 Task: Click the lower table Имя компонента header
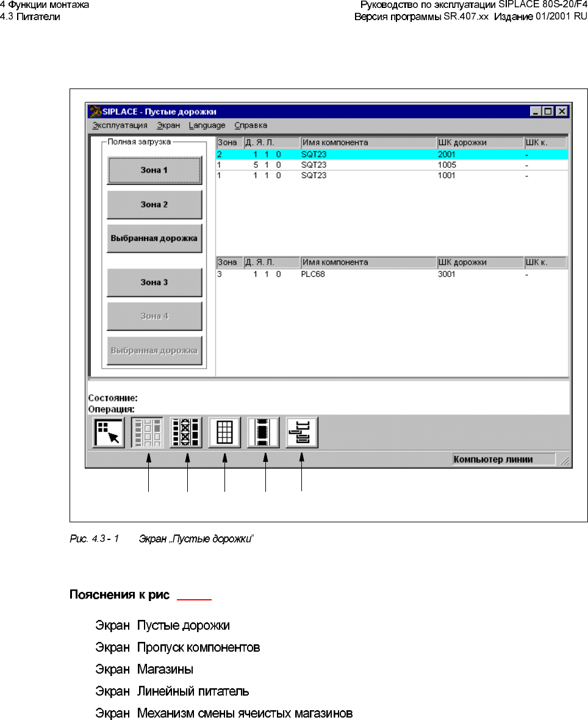click(x=368, y=262)
